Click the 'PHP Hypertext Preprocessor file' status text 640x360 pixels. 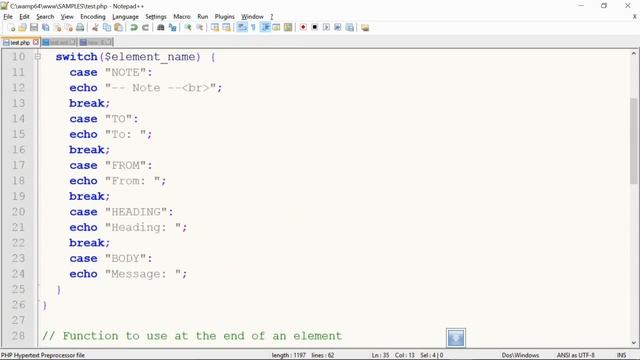click(43, 355)
